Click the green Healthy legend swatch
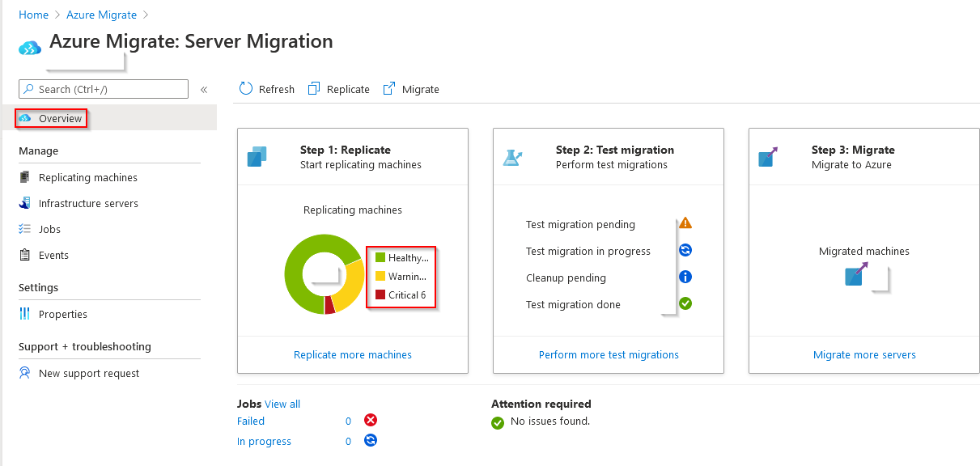 380,257
